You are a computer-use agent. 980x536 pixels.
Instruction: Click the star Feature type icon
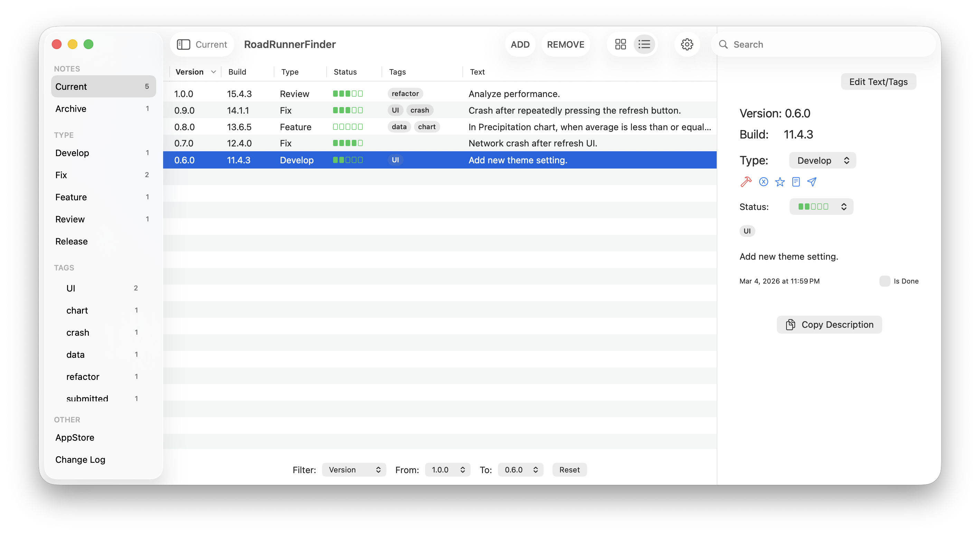(x=780, y=182)
